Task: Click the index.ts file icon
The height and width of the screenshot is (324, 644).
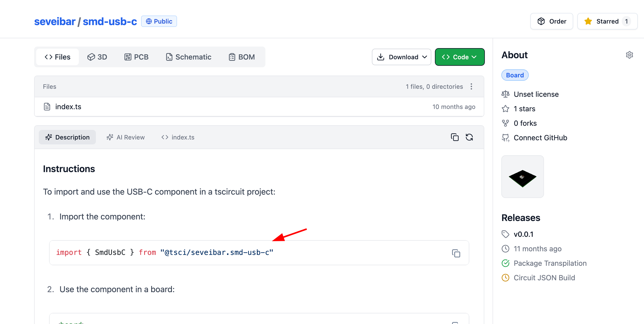Action: [x=47, y=107]
